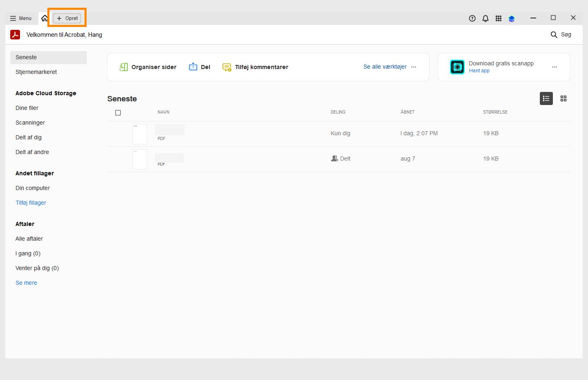Select the 'aug 7' opened cell
The width and height of the screenshot is (588, 380).
[408, 159]
